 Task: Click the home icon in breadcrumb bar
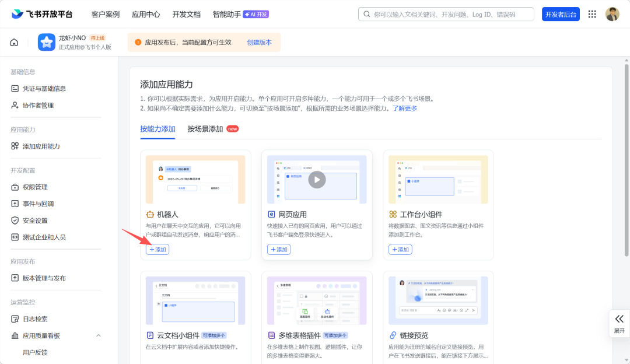[x=14, y=43]
